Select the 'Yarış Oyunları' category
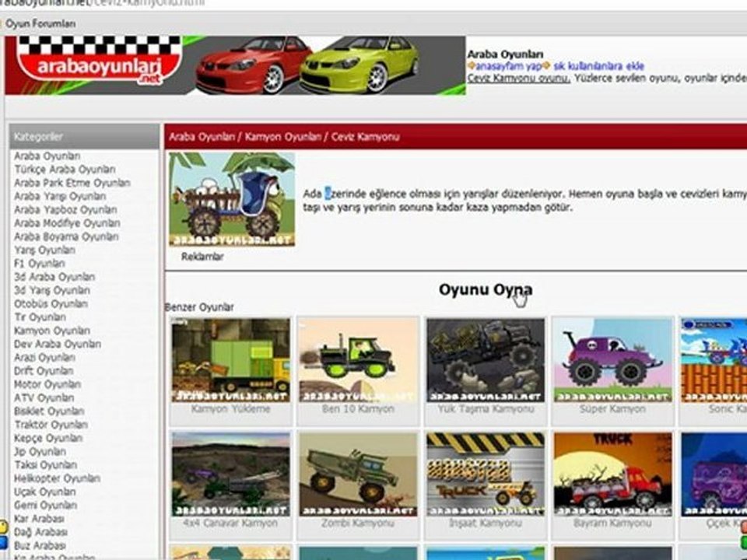The width and height of the screenshot is (747, 560). click(44, 250)
